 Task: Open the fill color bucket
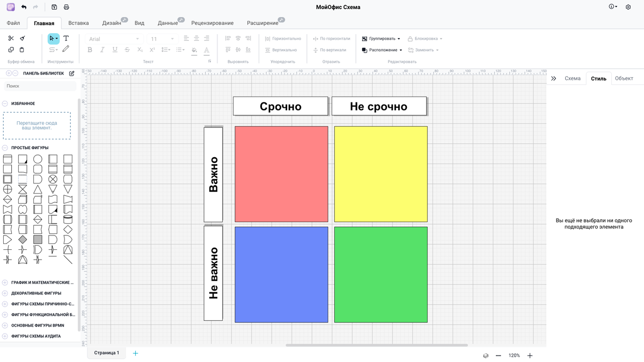(194, 50)
